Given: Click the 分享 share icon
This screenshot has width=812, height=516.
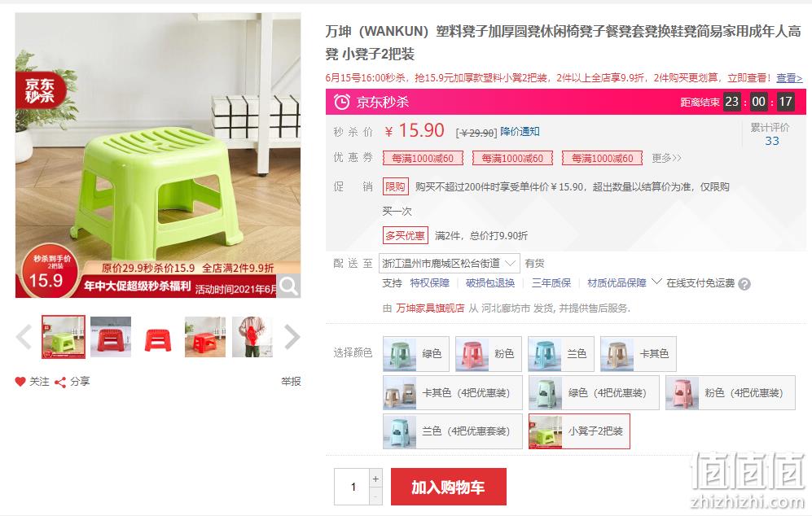Looking at the screenshot, I should (x=60, y=382).
